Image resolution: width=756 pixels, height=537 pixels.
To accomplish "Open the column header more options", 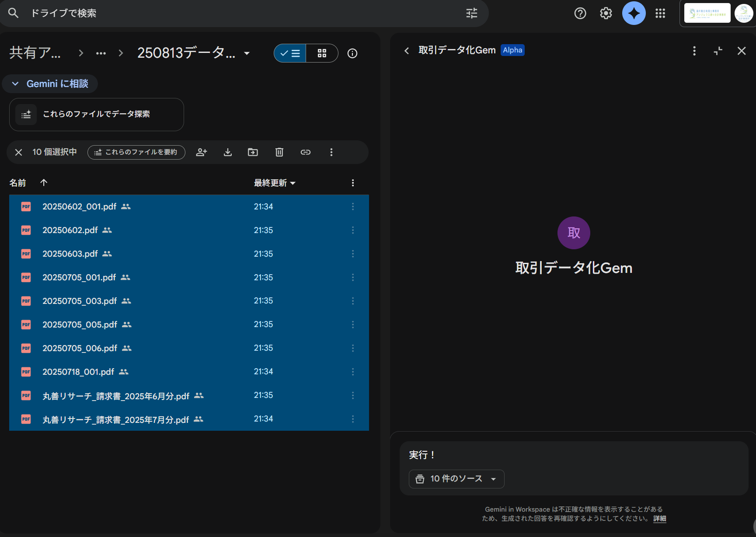I will (x=353, y=183).
